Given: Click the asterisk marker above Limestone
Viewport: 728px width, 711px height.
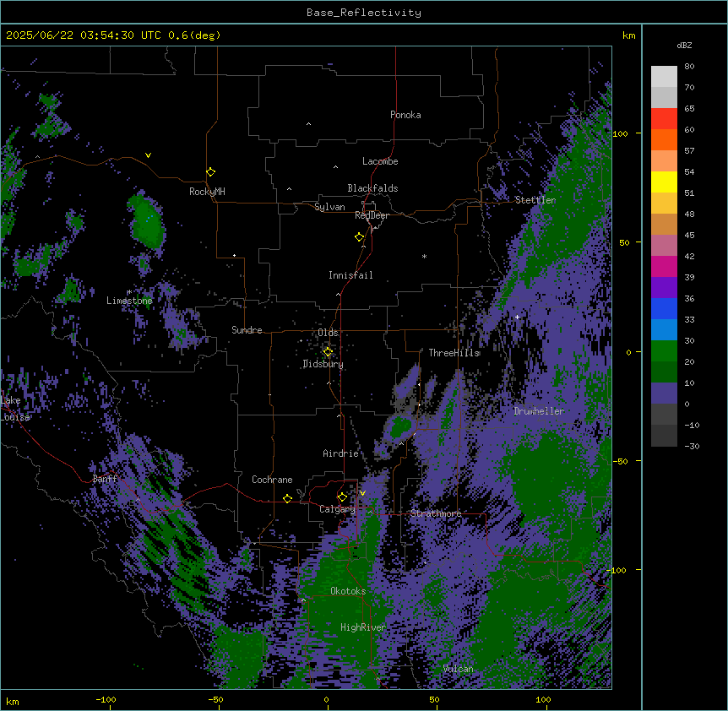Looking at the screenshot, I should (x=129, y=292).
